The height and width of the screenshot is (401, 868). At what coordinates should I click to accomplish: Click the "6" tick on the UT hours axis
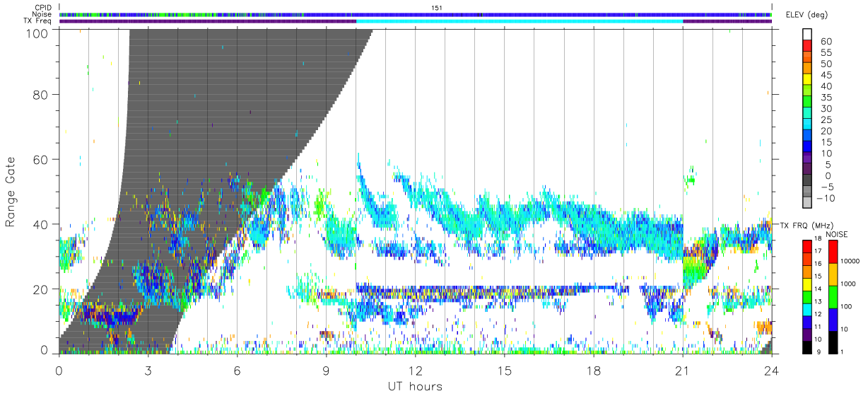(x=237, y=369)
